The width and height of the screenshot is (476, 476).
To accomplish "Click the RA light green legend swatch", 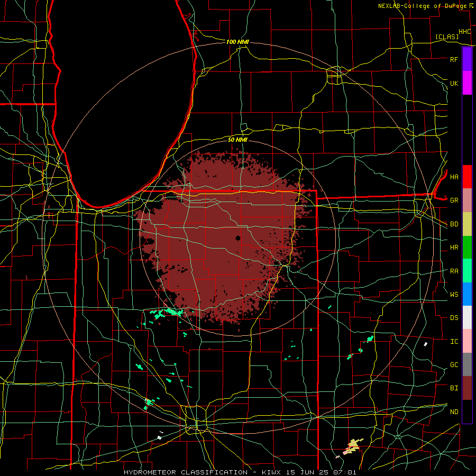I will (467, 271).
